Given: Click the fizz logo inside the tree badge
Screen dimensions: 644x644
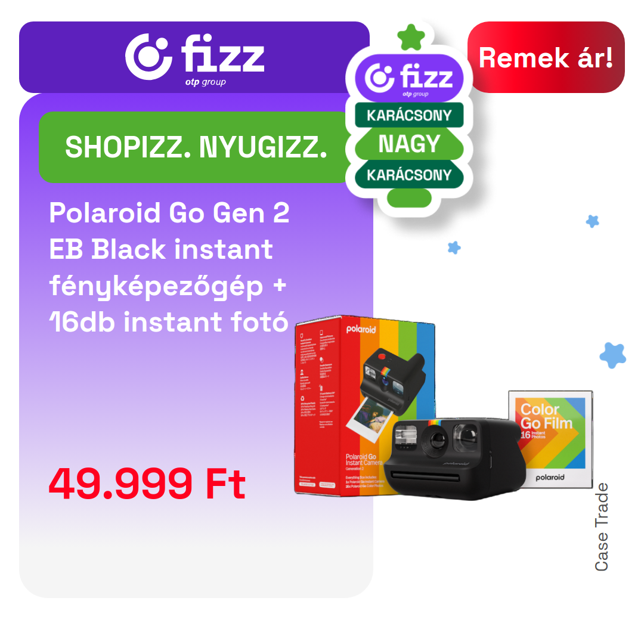Looking at the screenshot, I should point(409,79).
